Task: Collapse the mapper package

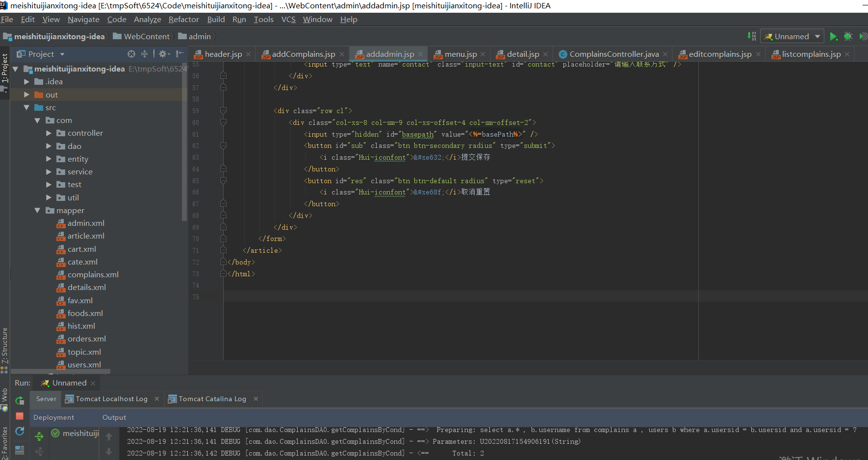Action: [38, 210]
